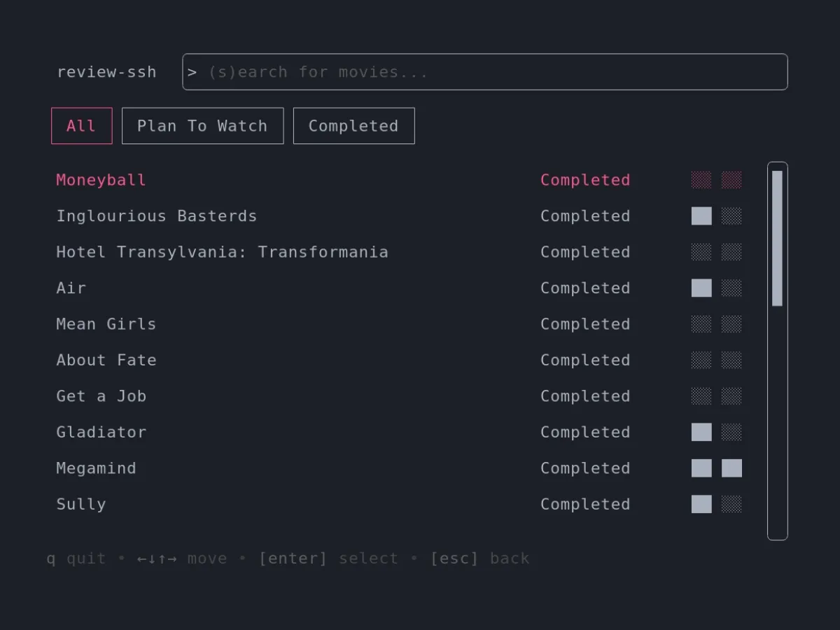Image resolution: width=840 pixels, height=630 pixels.
Task: Toggle the left square box for Gladiator
Action: click(x=701, y=433)
